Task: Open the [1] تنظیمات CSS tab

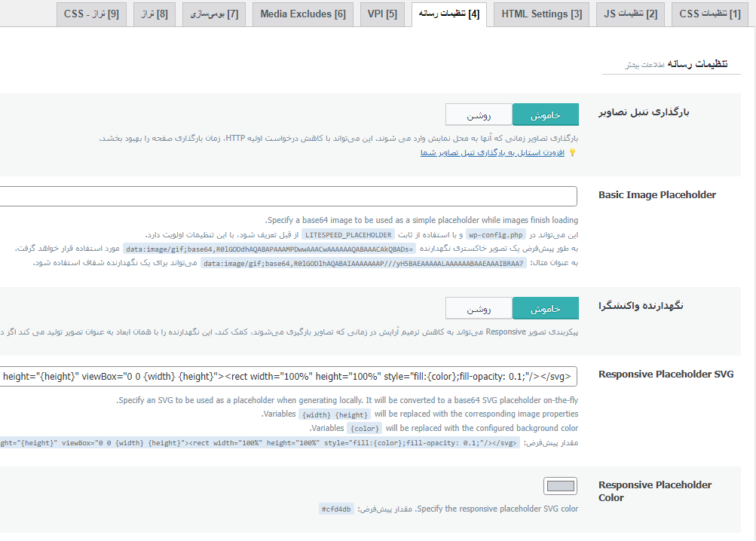Action: (x=709, y=14)
